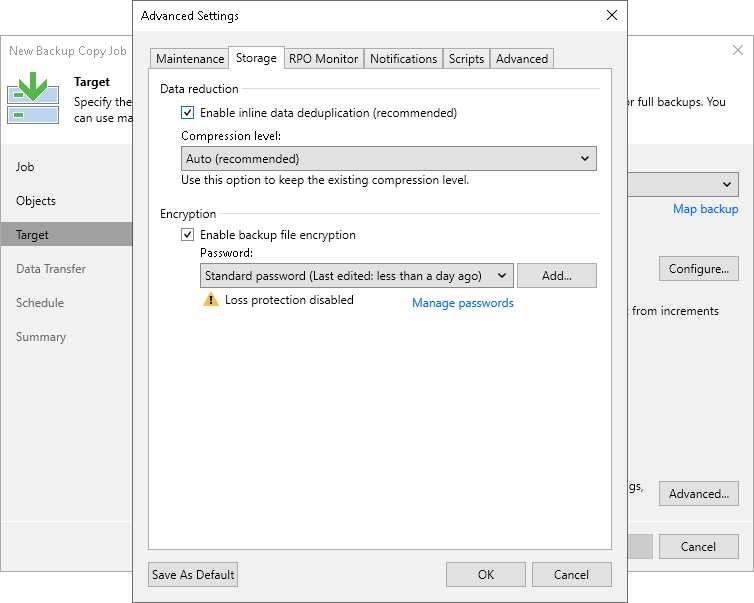Select the Scripts tab
Image resolution: width=754 pixels, height=603 pixels.
pos(466,59)
